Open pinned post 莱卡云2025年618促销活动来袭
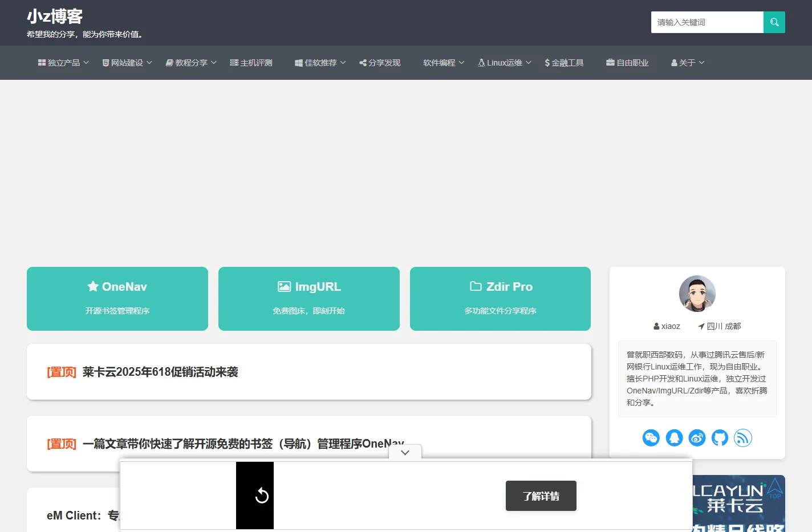The height and width of the screenshot is (532, 812). (160, 372)
